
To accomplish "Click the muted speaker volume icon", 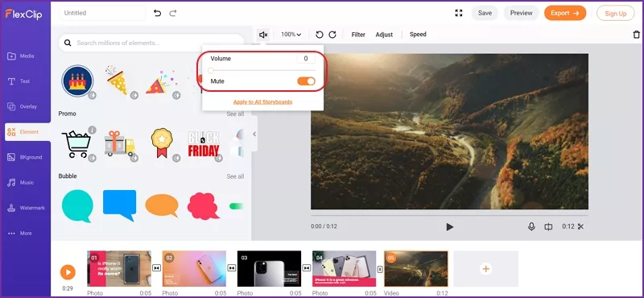I will pos(263,35).
